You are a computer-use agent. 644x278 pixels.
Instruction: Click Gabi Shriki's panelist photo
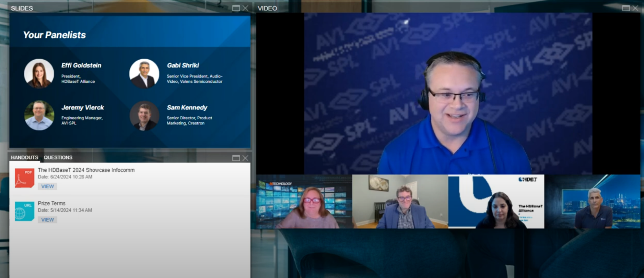click(x=144, y=73)
